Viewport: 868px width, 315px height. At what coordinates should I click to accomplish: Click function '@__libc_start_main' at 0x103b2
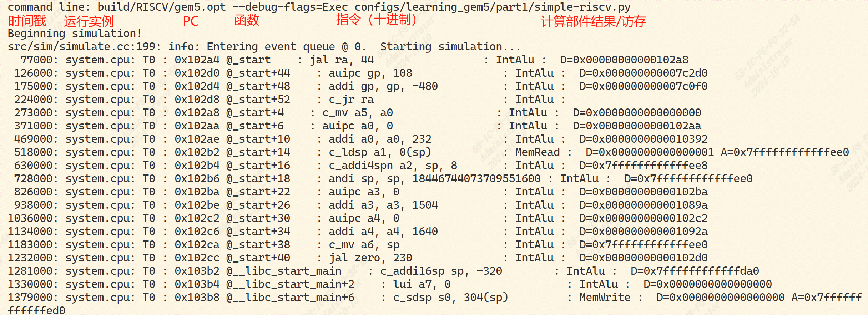click(284, 271)
